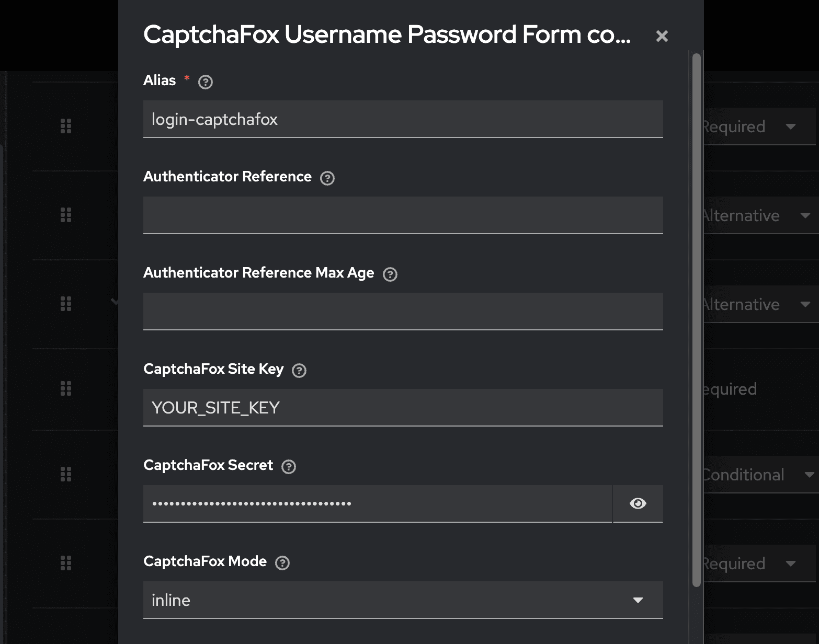Click CaptchaFox Site Key help icon
Screen dimensions: 819x644
[x=299, y=371]
